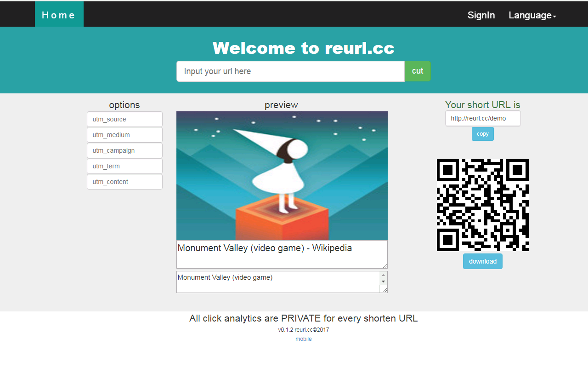588x368 pixels.
Task: Click the copy button
Action: coord(483,134)
